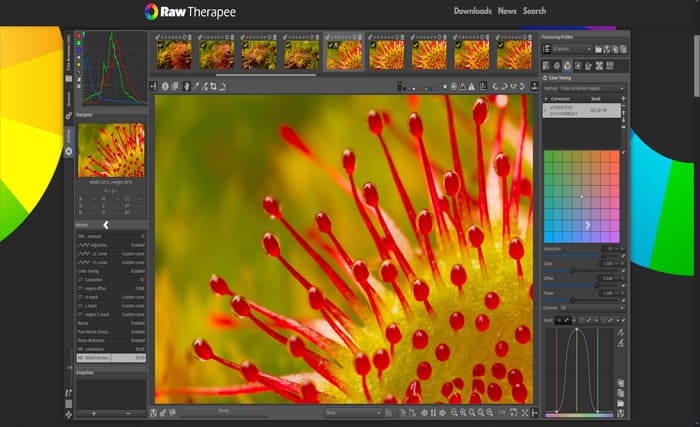Open the Downloads page
The image size is (700, 427).
[472, 11]
